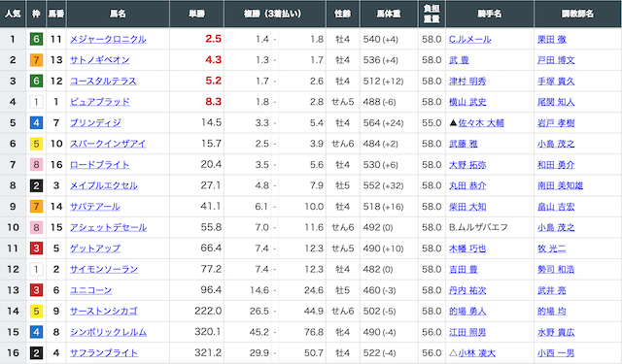Click body weight 564 (+24)
Image resolution: width=622 pixels, height=364 pixels.
383,122
